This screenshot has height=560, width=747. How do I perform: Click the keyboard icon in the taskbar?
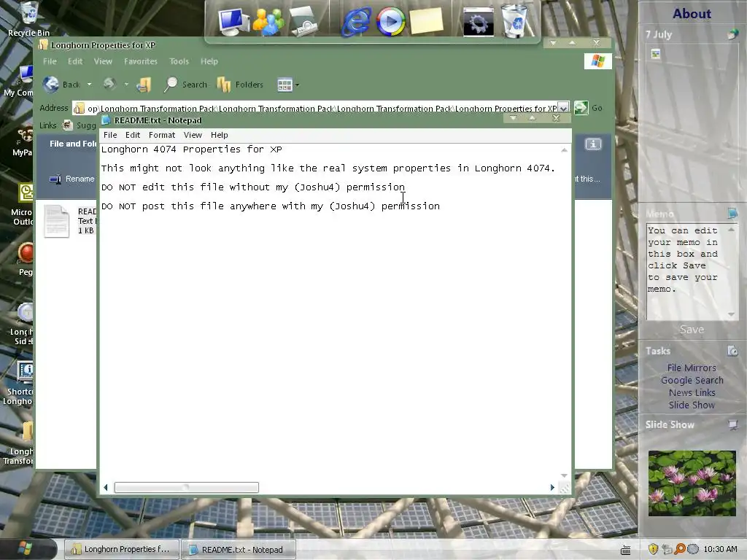pos(625,550)
